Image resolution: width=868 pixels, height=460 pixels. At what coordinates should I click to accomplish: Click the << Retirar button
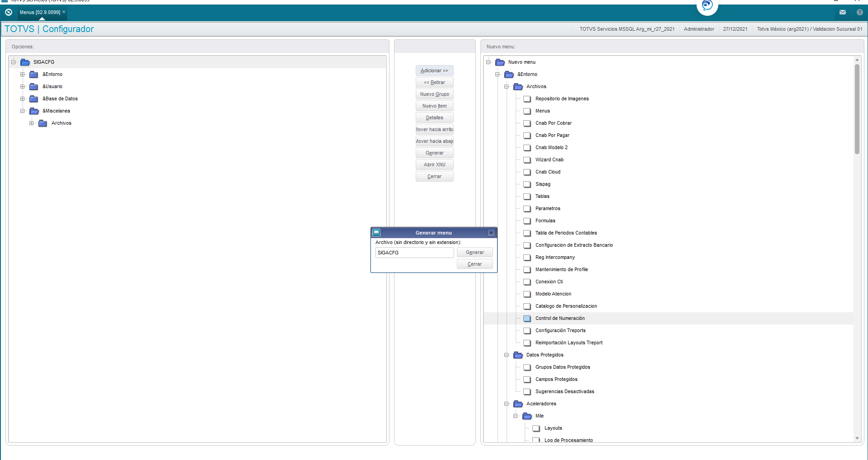pyautogui.click(x=434, y=82)
